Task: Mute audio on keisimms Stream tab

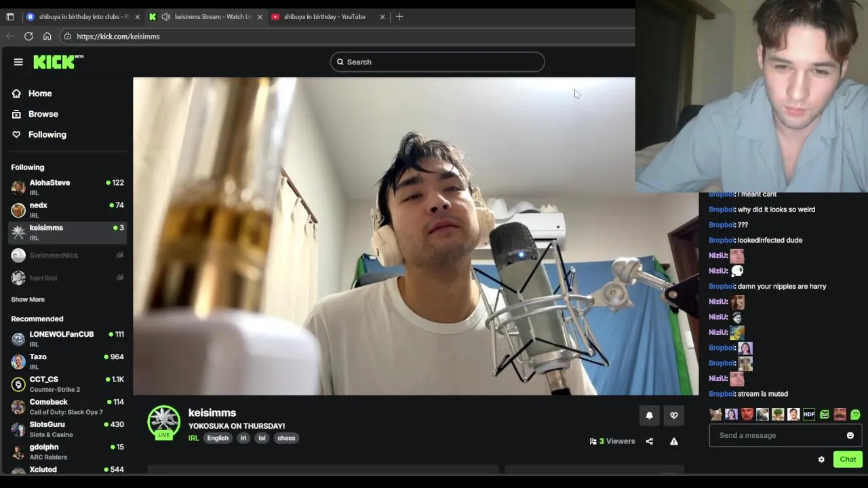Action: coord(166,16)
